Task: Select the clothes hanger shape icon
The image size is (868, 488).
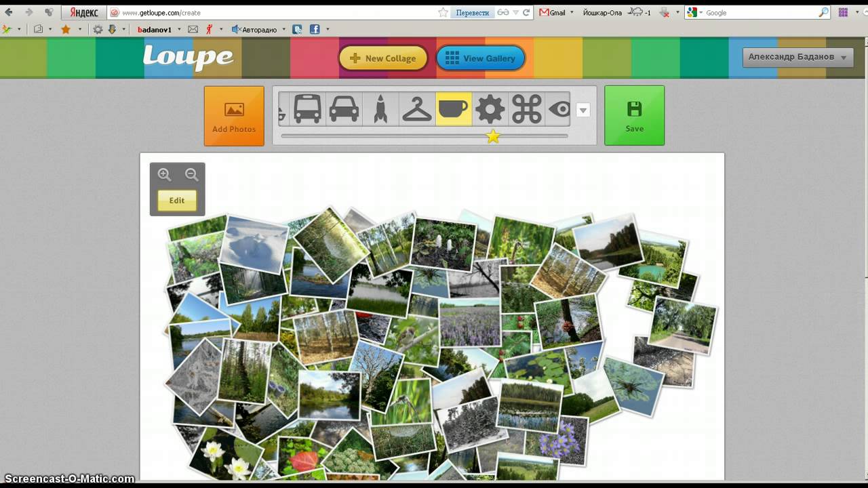Action: [x=417, y=108]
